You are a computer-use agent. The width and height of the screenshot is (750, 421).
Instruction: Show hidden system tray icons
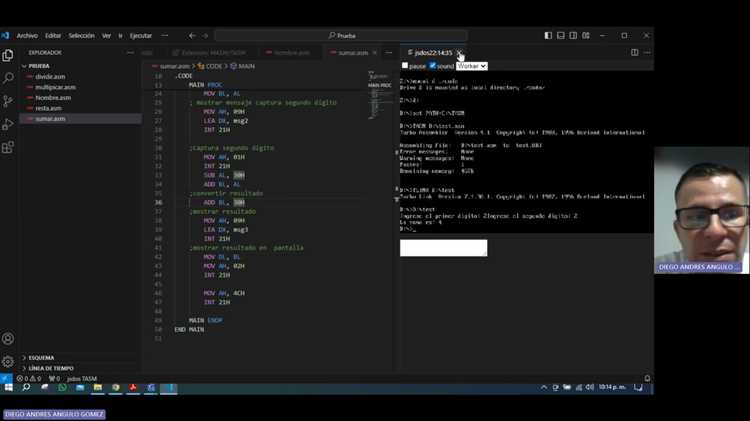coord(544,388)
